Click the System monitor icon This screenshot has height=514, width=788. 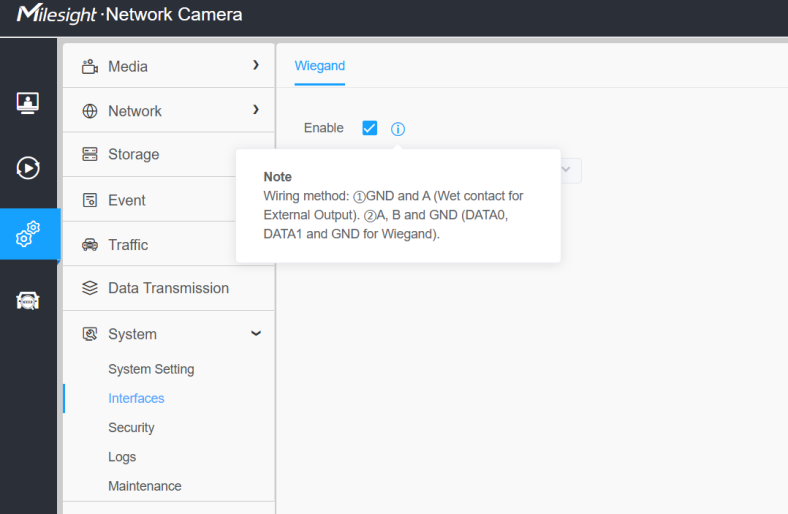pos(90,334)
